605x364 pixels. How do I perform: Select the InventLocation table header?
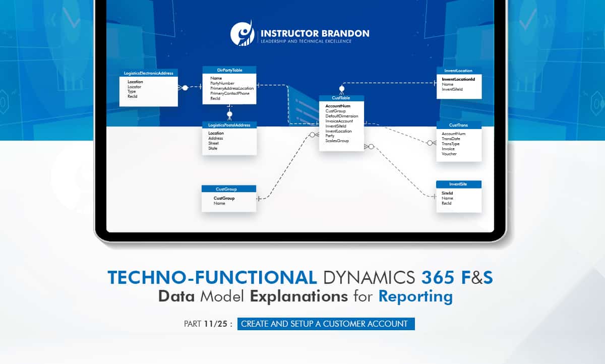(459, 71)
